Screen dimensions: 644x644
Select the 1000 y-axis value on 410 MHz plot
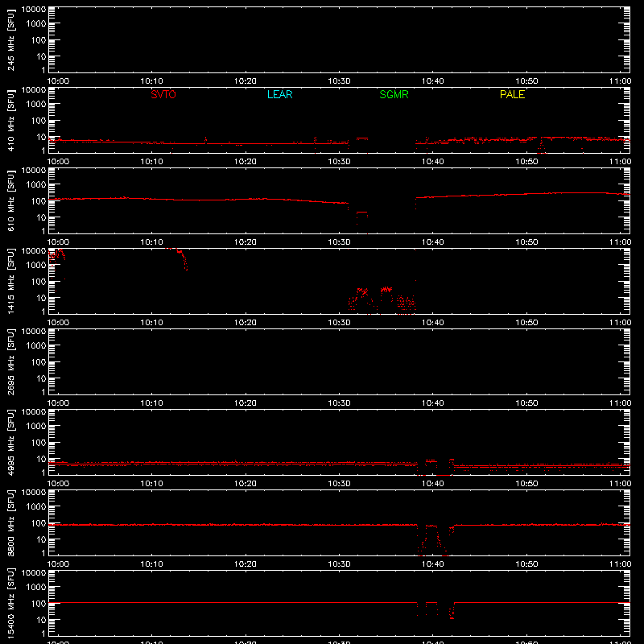pyautogui.click(x=36, y=105)
